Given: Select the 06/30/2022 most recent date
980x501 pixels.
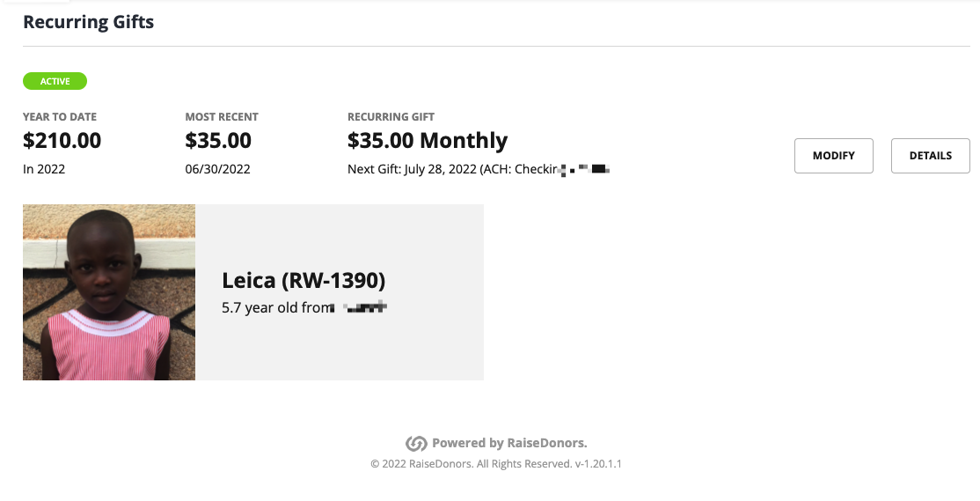Looking at the screenshot, I should click(217, 170).
